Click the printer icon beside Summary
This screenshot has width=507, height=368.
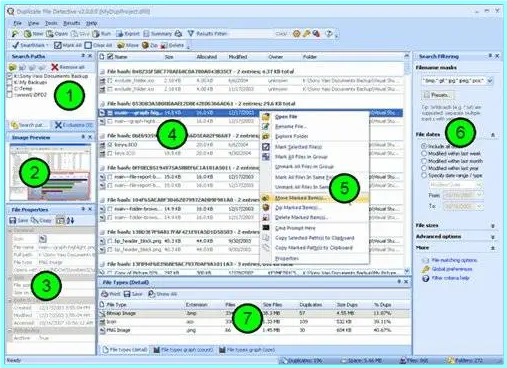coord(178,34)
